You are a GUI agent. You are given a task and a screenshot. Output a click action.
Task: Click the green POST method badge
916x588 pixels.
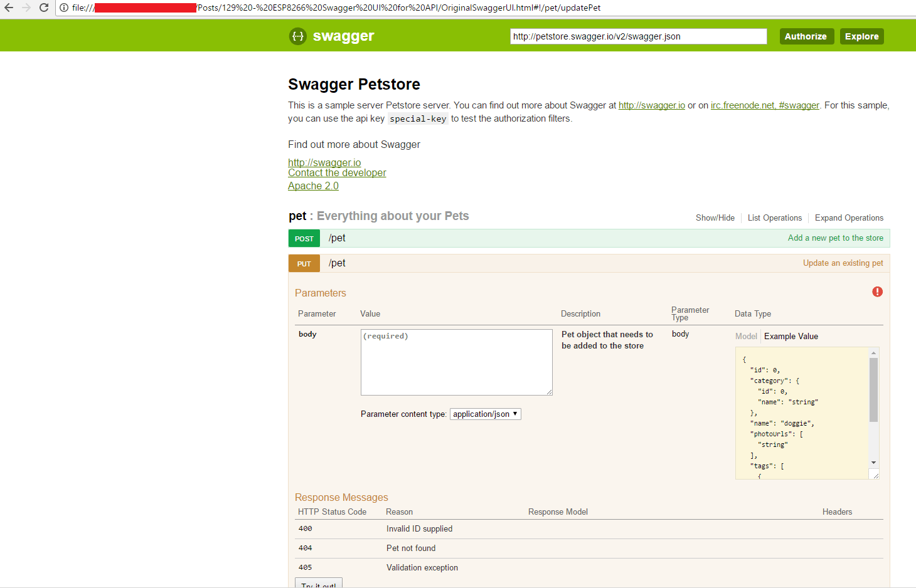pyautogui.click(x=304, y=238)
